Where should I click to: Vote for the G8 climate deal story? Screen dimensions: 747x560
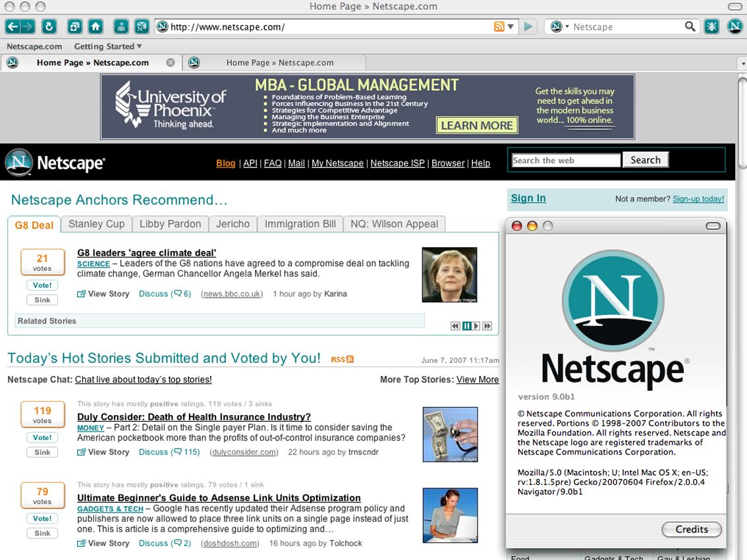[41, 285]
